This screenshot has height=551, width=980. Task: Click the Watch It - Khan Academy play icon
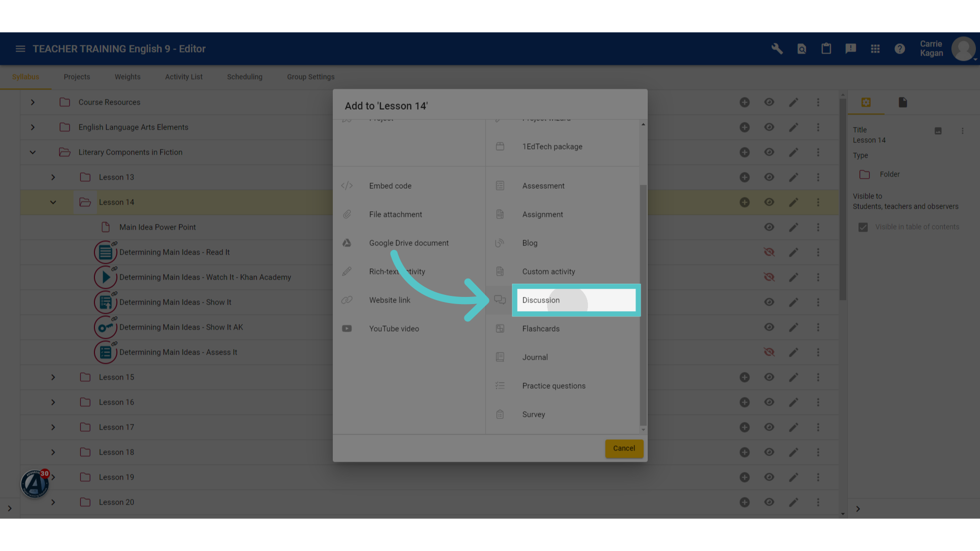tap(106, 277)
